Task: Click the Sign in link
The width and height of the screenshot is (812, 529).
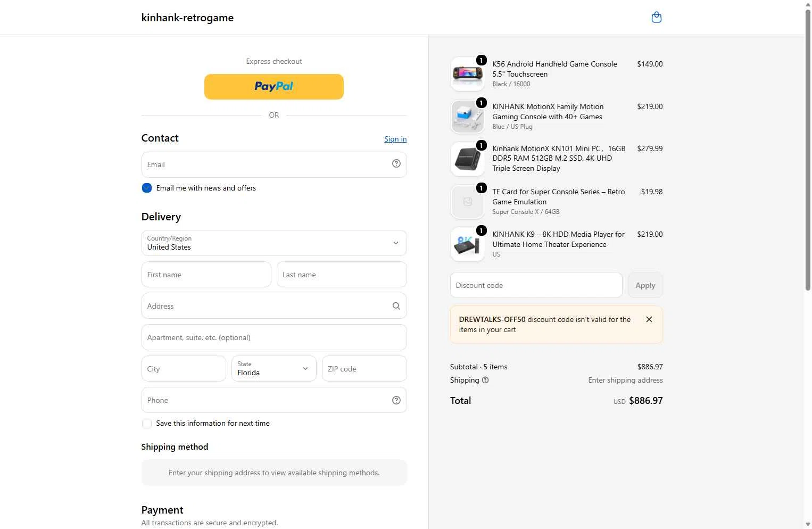Action: coord(395,139)
